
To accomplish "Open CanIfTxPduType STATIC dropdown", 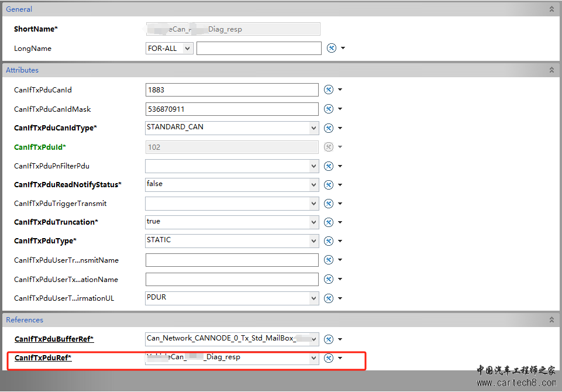I will pos(313,241).
